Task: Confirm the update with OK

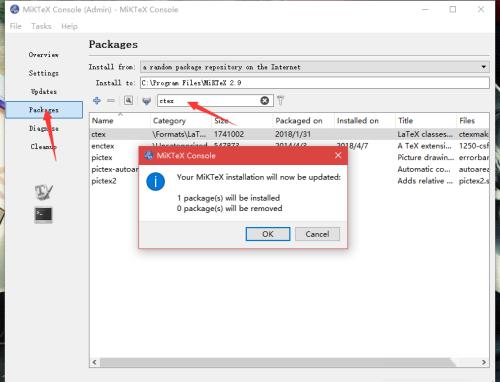Action: (268, 234)
